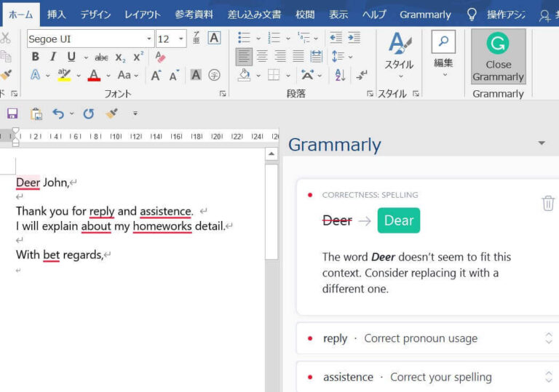The image size is (559, 392).
Task: Redo last action
Action: pos(88,113)
